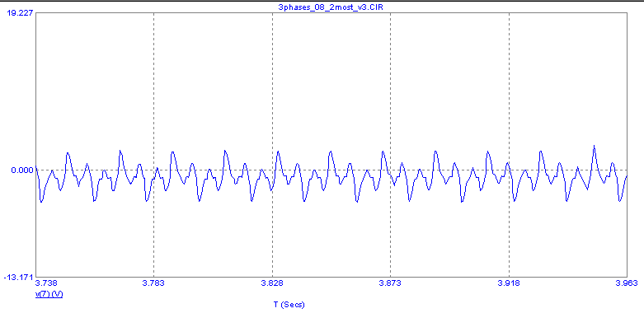Click where the 3.783 gridline crosses the zero line
This screenshot has height=313, width=644.
(153, 170)
